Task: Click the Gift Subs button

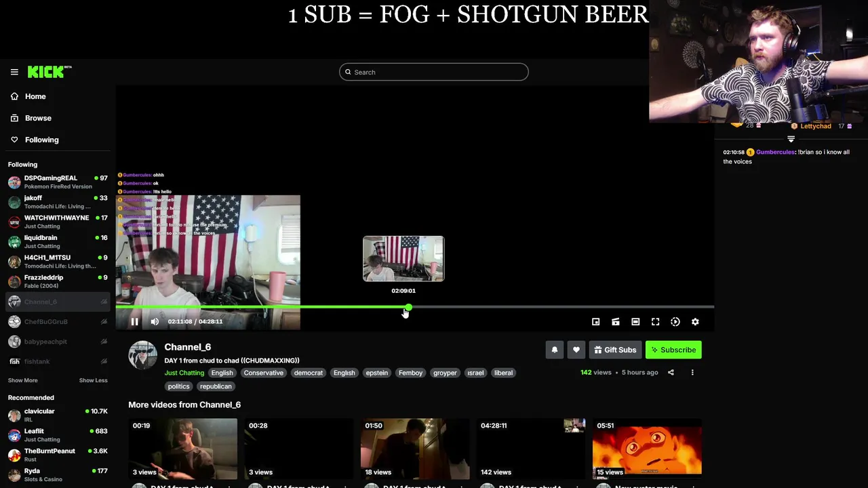Action: click(x=615, y=350)
